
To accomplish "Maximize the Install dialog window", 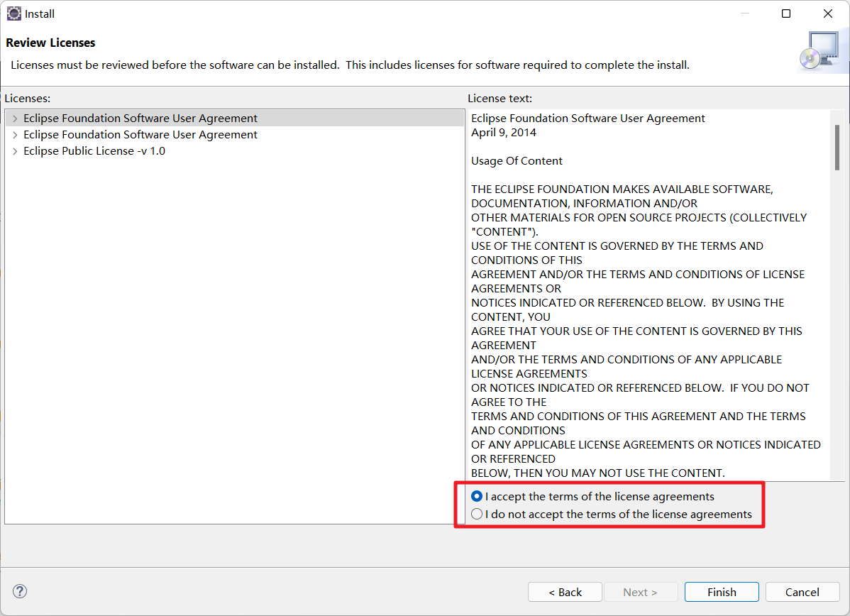I will tap(786, 13).
